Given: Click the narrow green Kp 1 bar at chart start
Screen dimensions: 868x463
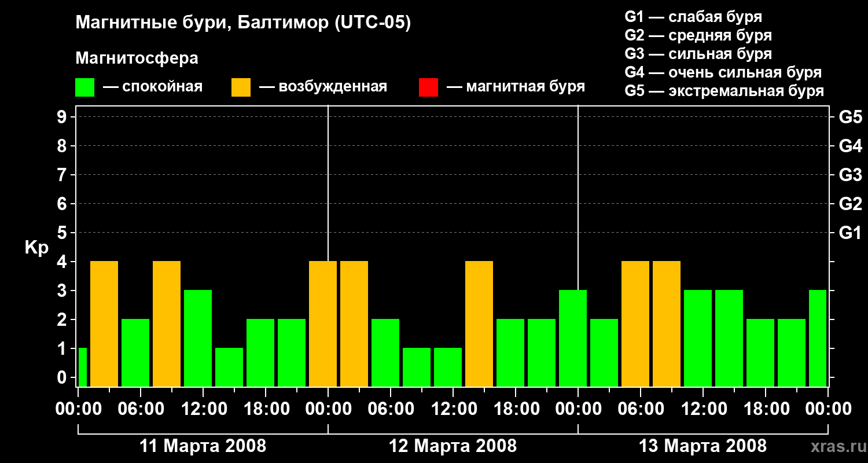Looking at the screenshot, I should [x=82, y=367].
